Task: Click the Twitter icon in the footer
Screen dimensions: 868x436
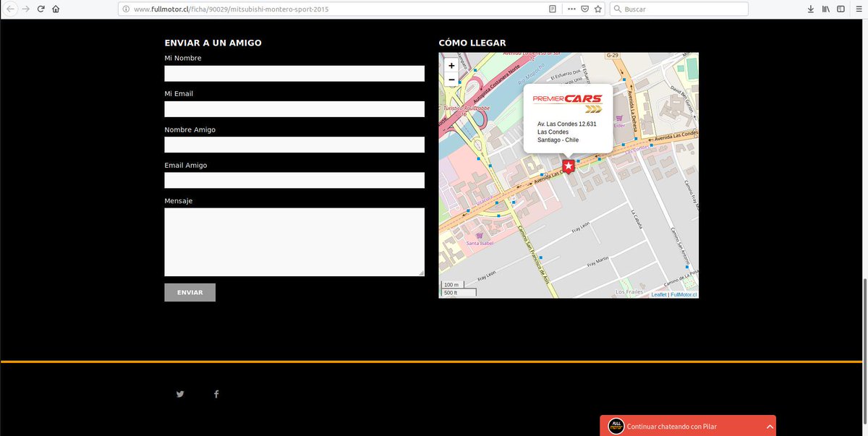Action: coord(179,393)
